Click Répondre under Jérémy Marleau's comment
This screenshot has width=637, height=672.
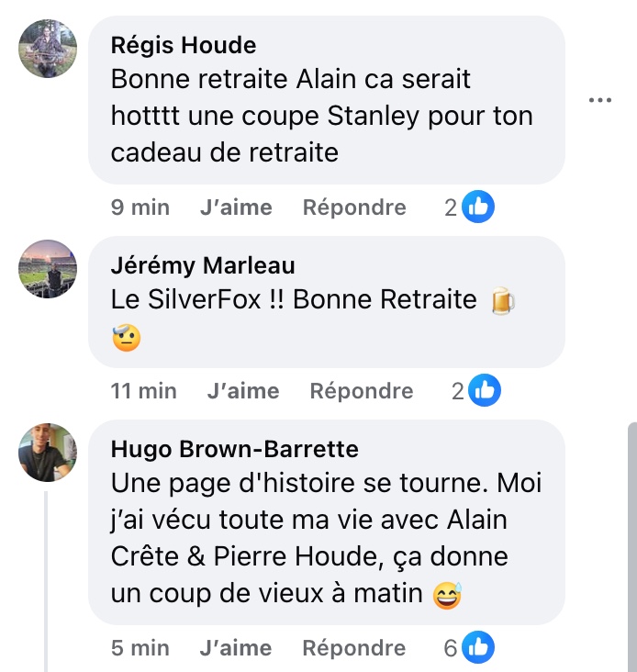pos(362,391)
